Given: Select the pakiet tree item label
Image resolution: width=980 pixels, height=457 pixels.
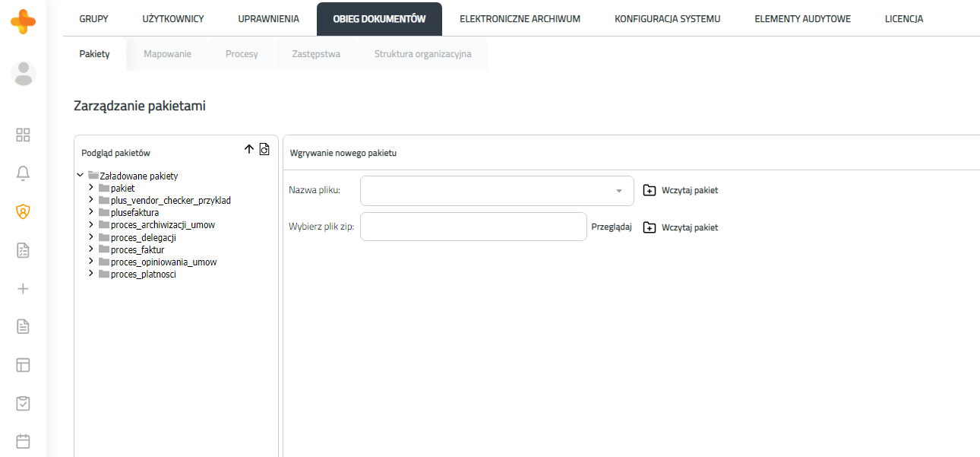Looking at the screenshot, I should [122, 188].
